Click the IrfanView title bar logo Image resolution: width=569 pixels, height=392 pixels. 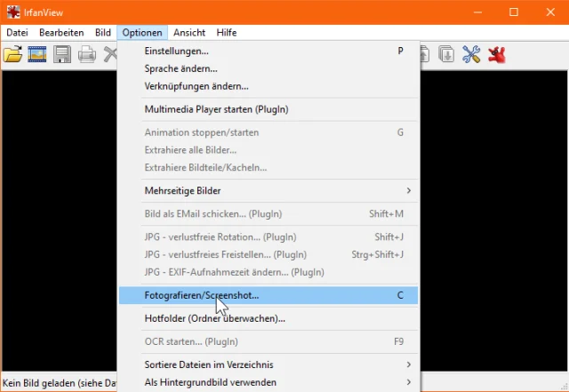[13, 12]
